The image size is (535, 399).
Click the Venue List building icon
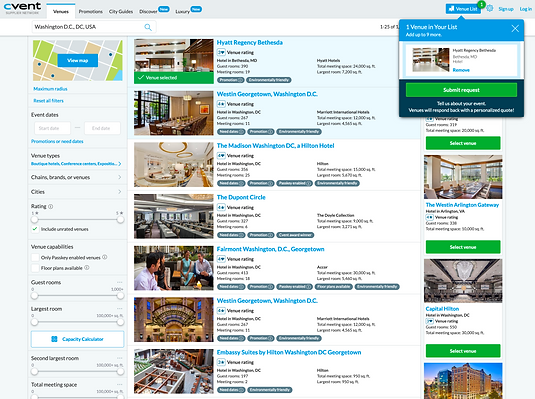451,9
